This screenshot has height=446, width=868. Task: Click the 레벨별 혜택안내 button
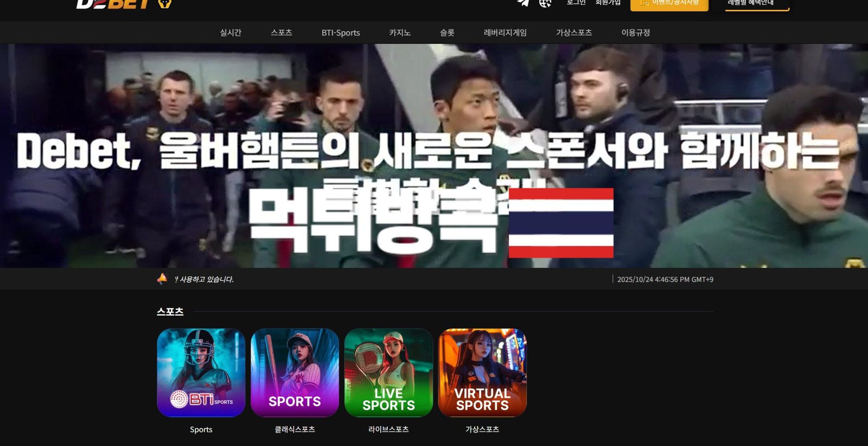tap(757, 4)
